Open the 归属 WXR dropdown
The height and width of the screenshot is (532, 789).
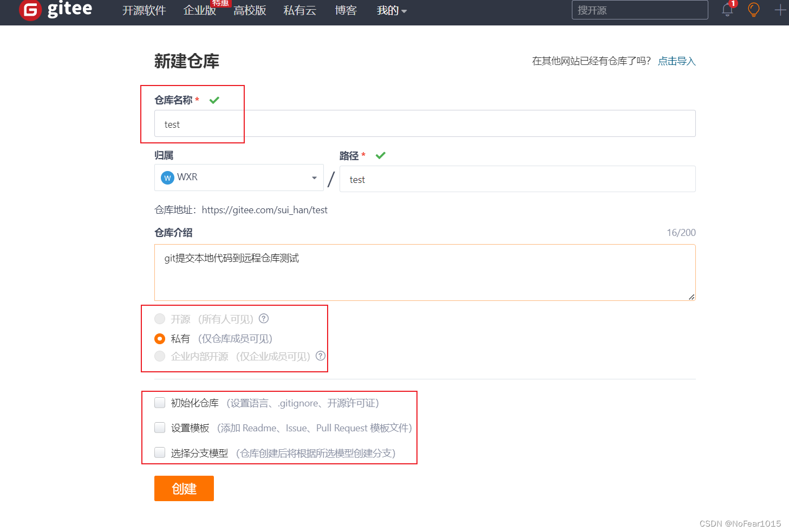pos(239,178)
